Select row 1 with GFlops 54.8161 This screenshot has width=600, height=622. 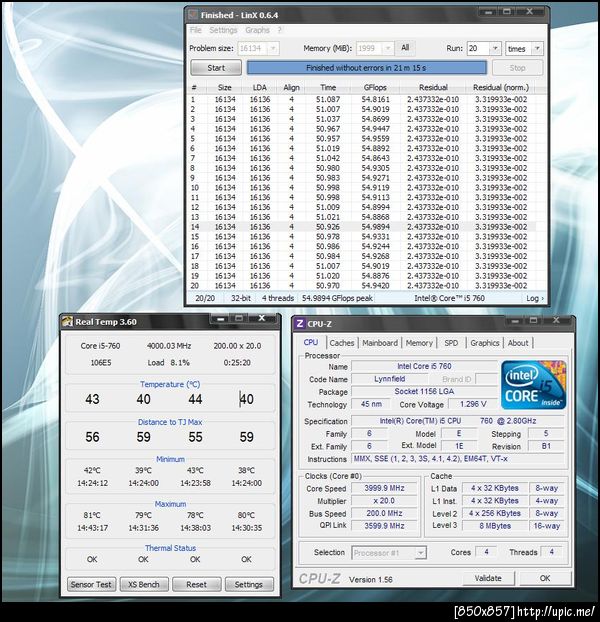click(x=361, y=99)
